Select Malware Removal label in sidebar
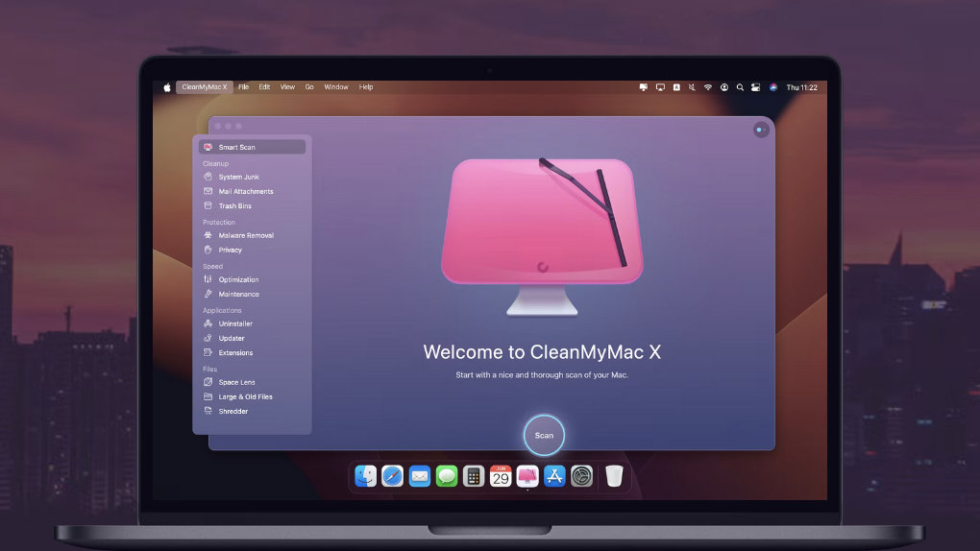980x551 pixels. 246,235
